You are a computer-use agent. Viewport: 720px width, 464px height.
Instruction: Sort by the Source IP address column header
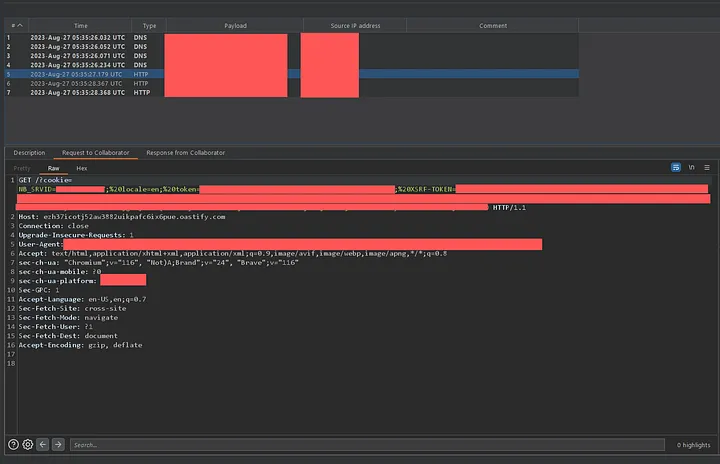coord(355,26)
